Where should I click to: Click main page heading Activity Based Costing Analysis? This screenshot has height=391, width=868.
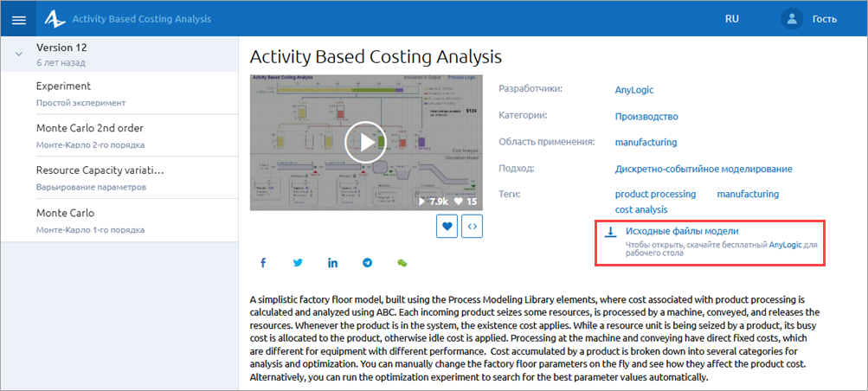point(376,56)
